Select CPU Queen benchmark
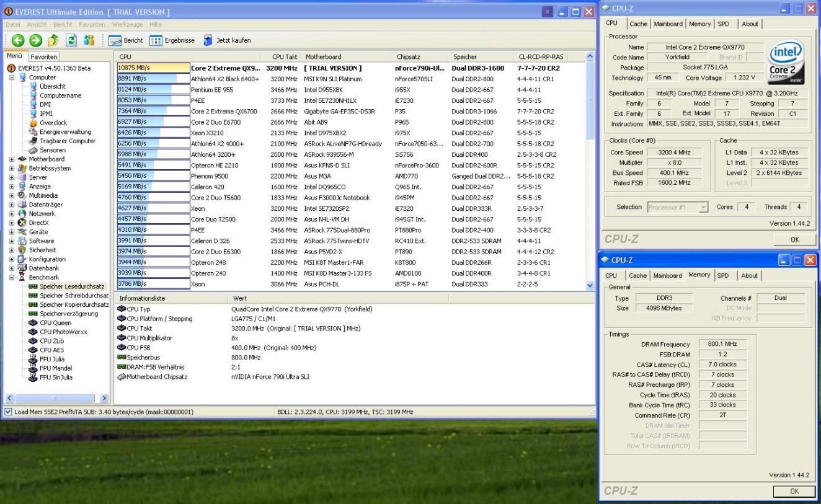 click(x=55, y=322)
